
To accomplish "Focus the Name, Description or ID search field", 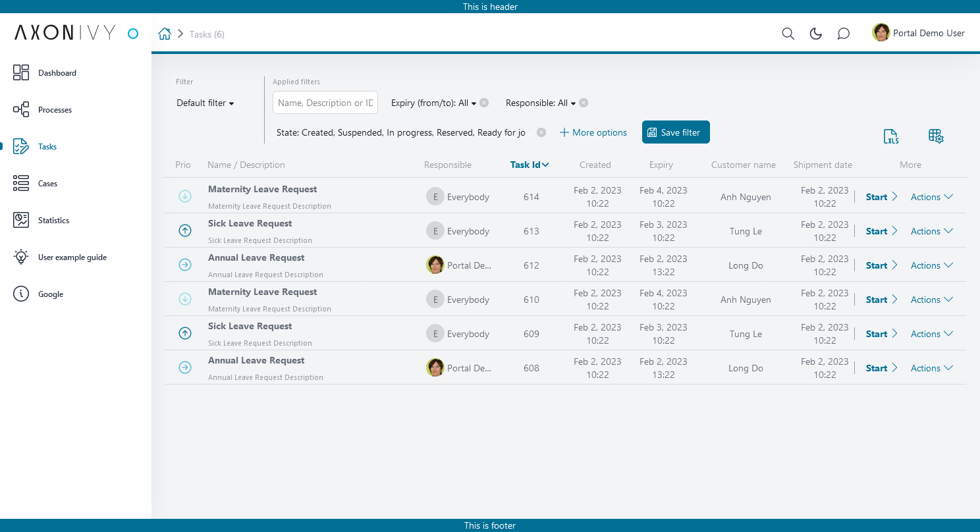I will [325, 103].
